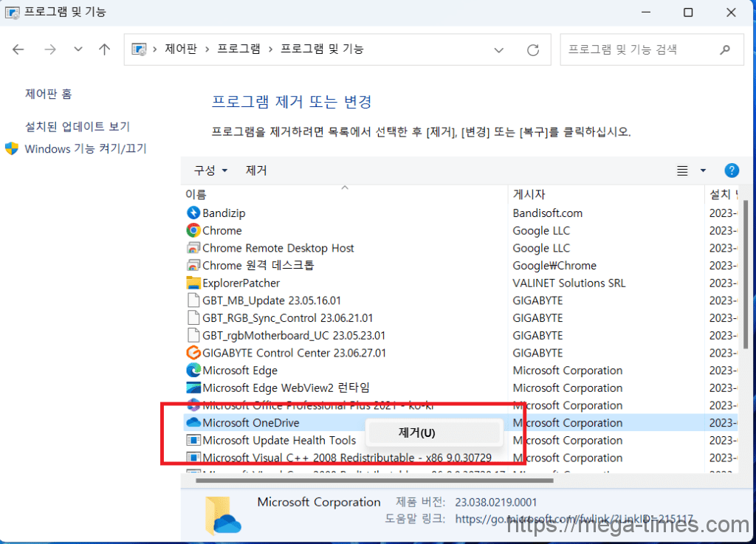Select the ExplorerPatcher name text

click(241, 283)
